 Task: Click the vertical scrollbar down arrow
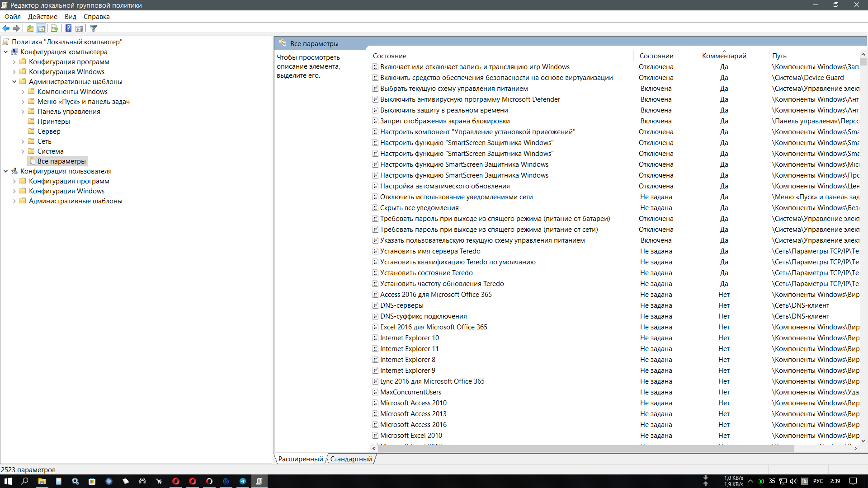[x=863, y=441]
